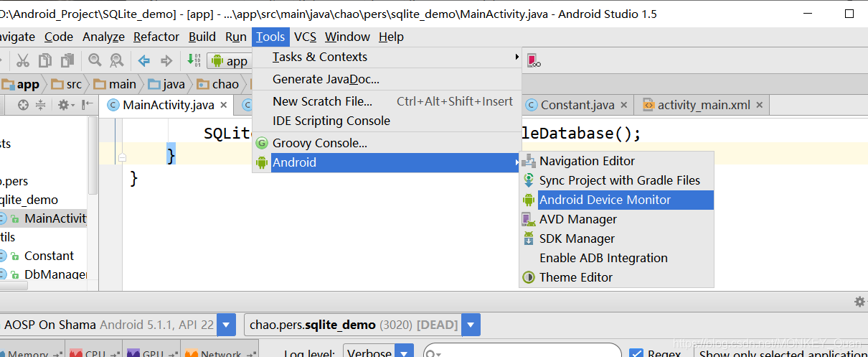Open the logcat panel gear settings icon

(859, 302)
